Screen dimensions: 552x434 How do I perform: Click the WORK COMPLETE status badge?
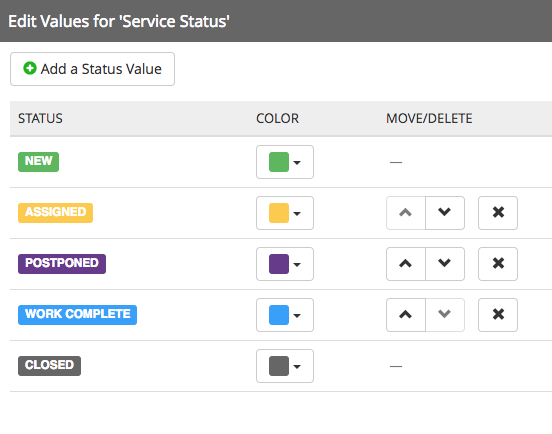click(77, 315)
